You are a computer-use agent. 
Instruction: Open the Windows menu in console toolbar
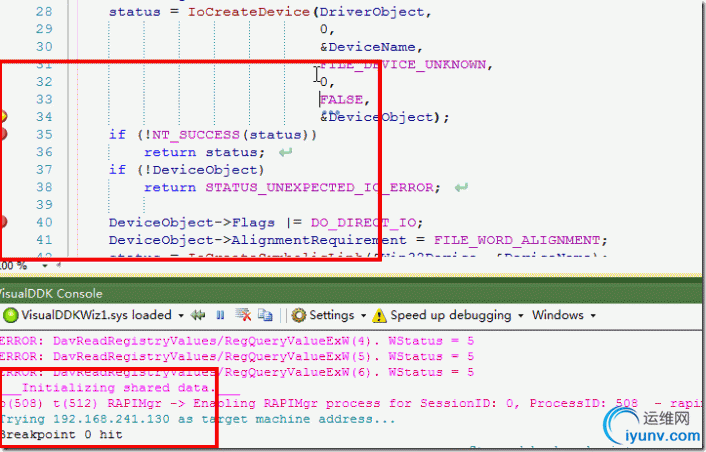point(558,315)
